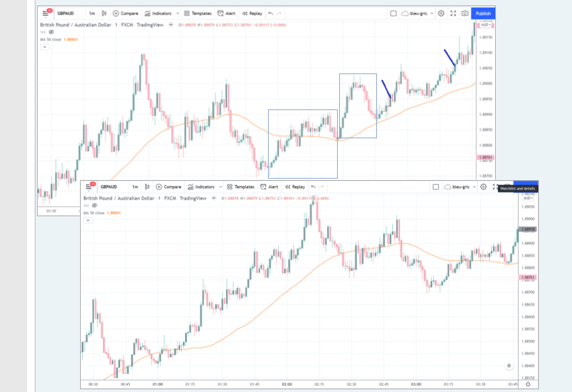Image resolution: width=572 pixels, height=392 pixels.
Task: Enter fullscreen mode in lower chart
Action: 495,187
